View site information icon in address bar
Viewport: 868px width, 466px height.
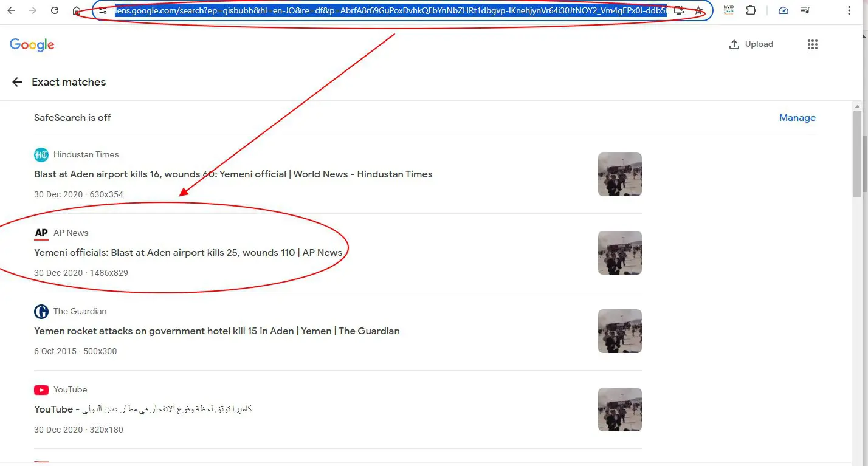[103, 10]
